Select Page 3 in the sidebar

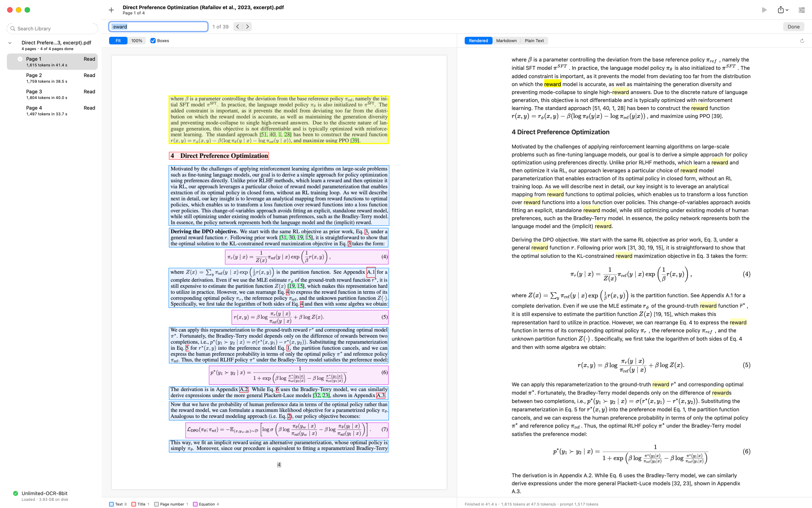[52, 95]
